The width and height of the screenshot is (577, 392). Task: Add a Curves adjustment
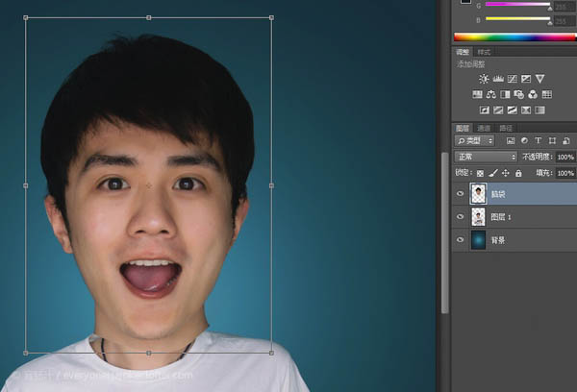click(x=512, y=79)
